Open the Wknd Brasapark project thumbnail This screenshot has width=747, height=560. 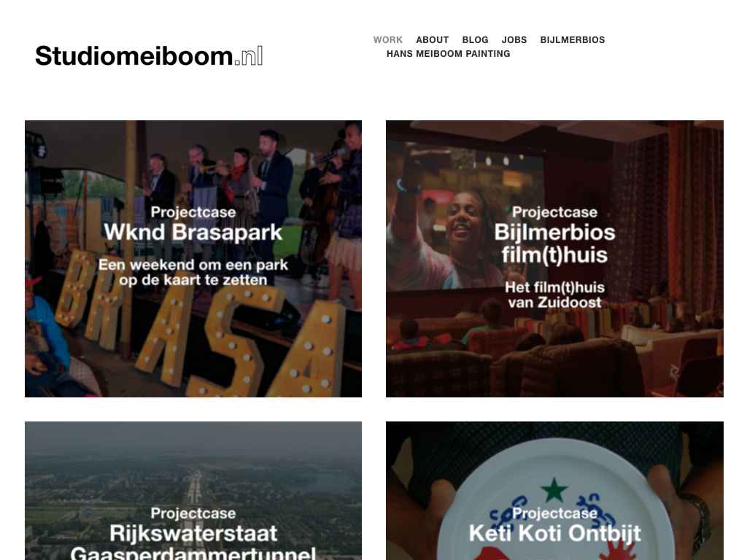click(x=193, y=259)
